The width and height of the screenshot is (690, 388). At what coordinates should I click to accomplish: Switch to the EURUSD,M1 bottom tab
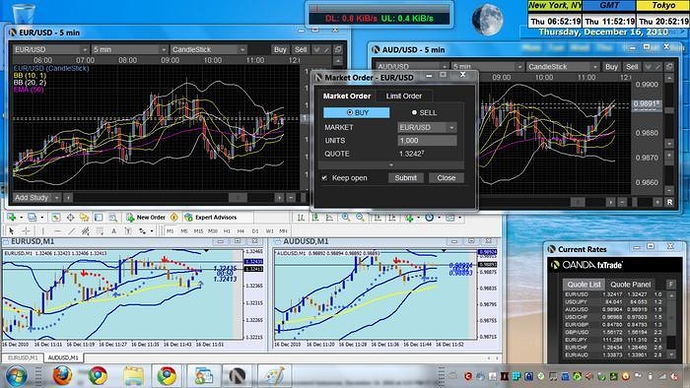click(x=23, y=358)
